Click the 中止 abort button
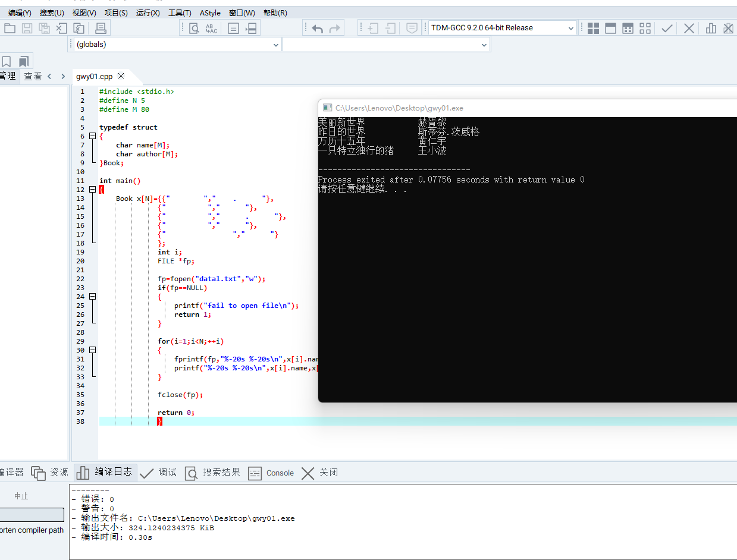This screenshot has width=737, height=560. click(x=21, y=496)
